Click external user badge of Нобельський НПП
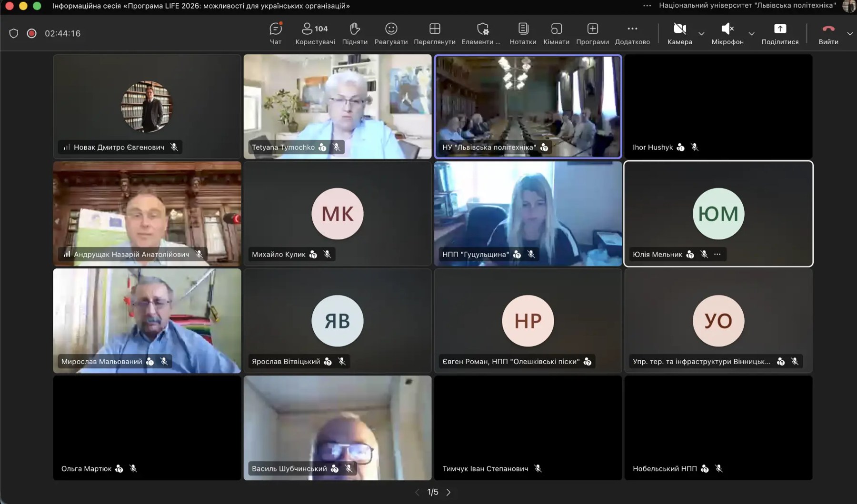Viewport: 857px width, 504px height. (705, 469)
